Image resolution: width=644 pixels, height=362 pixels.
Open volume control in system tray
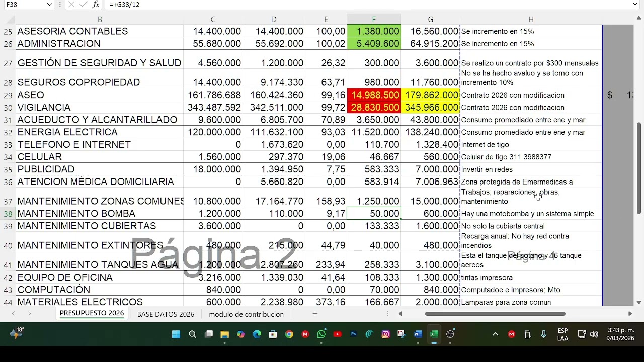(x=594, y=334)
